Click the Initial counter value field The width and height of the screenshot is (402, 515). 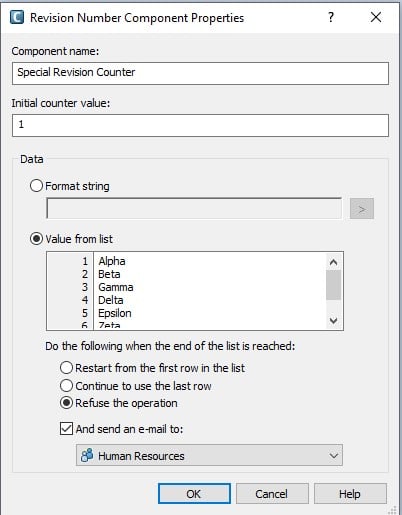coord(200,125)
